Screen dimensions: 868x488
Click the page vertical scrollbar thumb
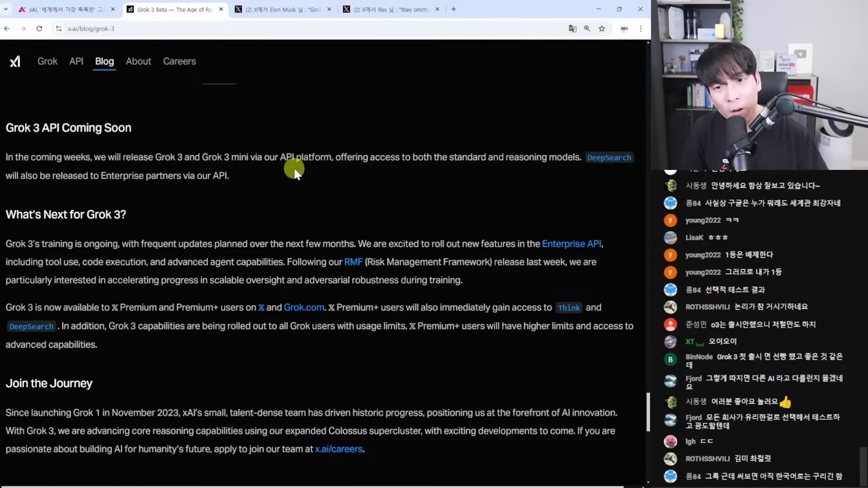(648, 412)
